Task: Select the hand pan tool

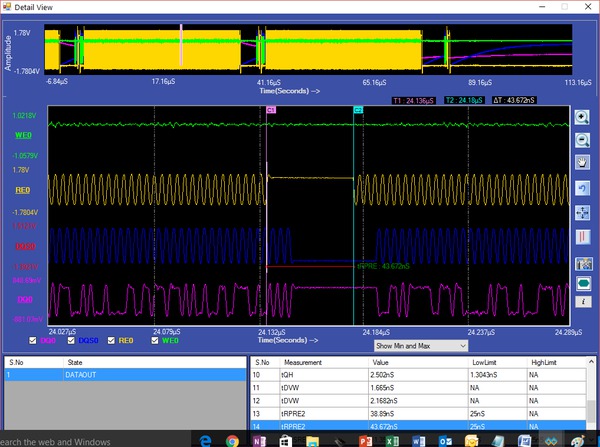Action: pos(583,163)
